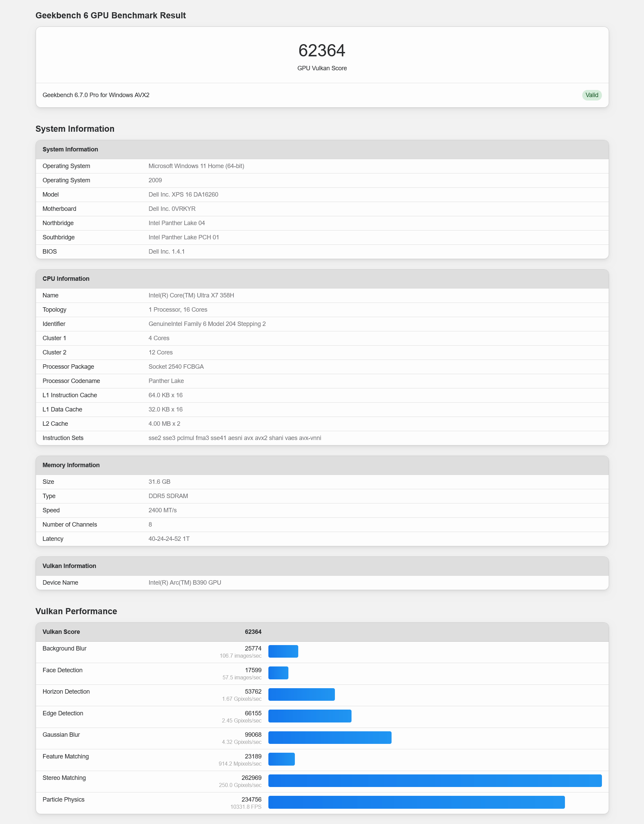Click the Geekbench 6.7.0 Pro version text
Image resolution: width=644 pixels, height=824 pixels.
click(x=96, y=95)
